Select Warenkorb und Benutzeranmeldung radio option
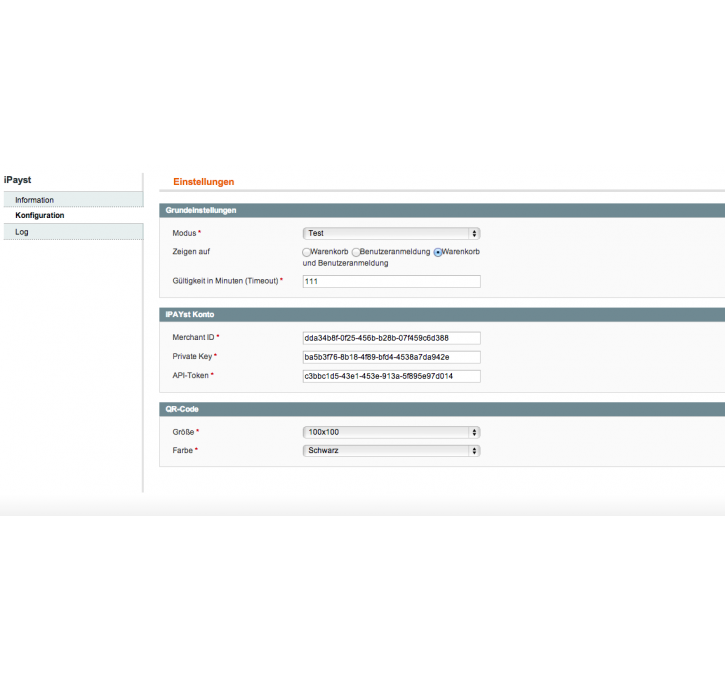 (x=437, y=252)
